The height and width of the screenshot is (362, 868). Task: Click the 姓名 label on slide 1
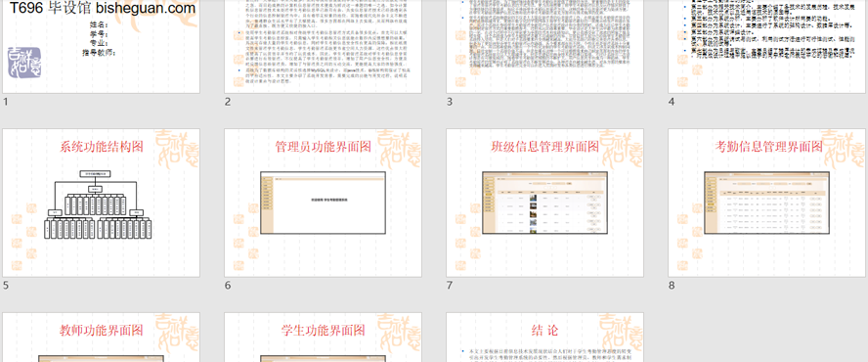pyautogui.click(x=99, y=24)
